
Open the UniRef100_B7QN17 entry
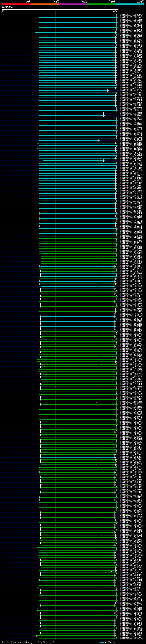pyautogui.click(x=131, y=268)
